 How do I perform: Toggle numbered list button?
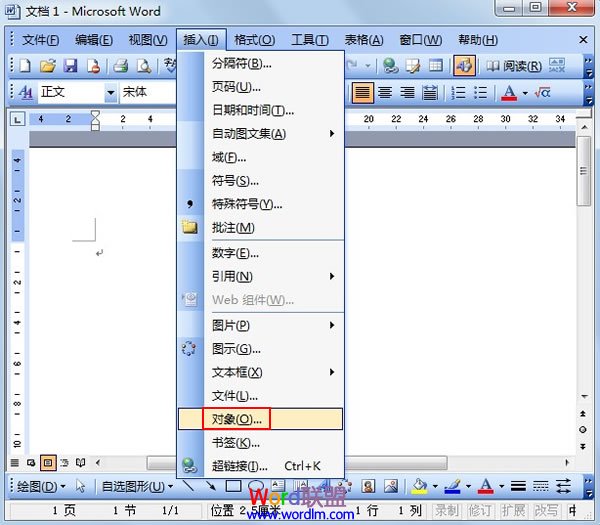pyautogui.click(x=458, y=92)
